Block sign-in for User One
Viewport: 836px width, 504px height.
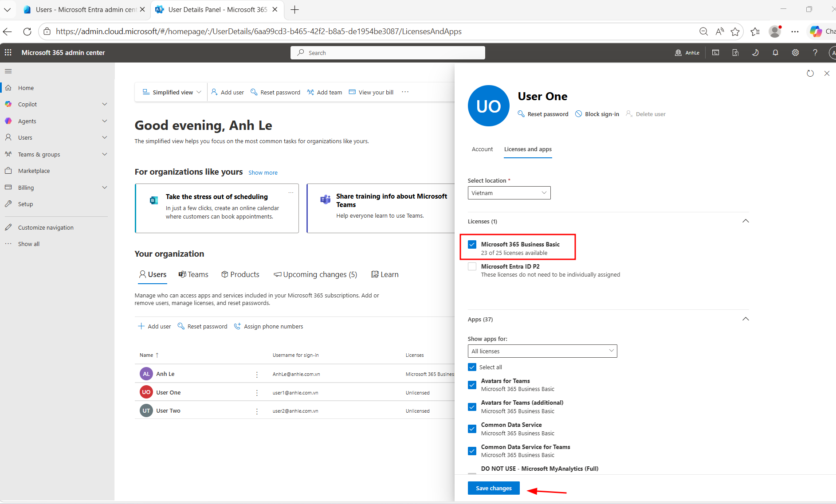click(x=597, y=114)
